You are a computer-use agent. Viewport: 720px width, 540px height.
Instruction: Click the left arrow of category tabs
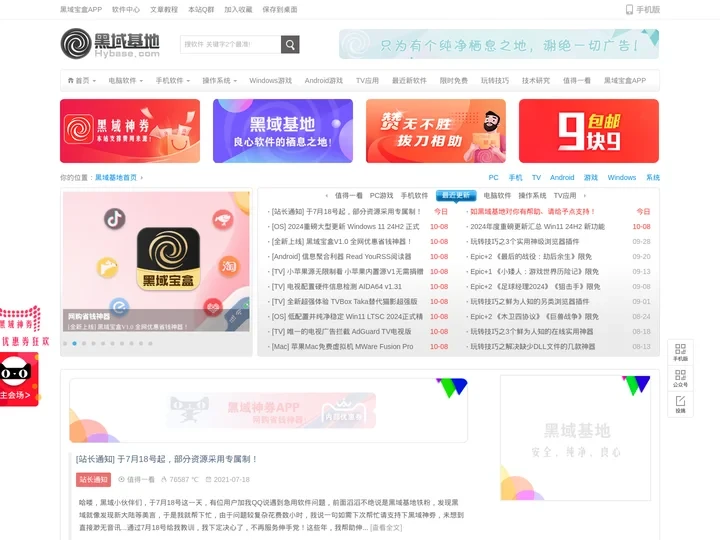coord(326,196)
